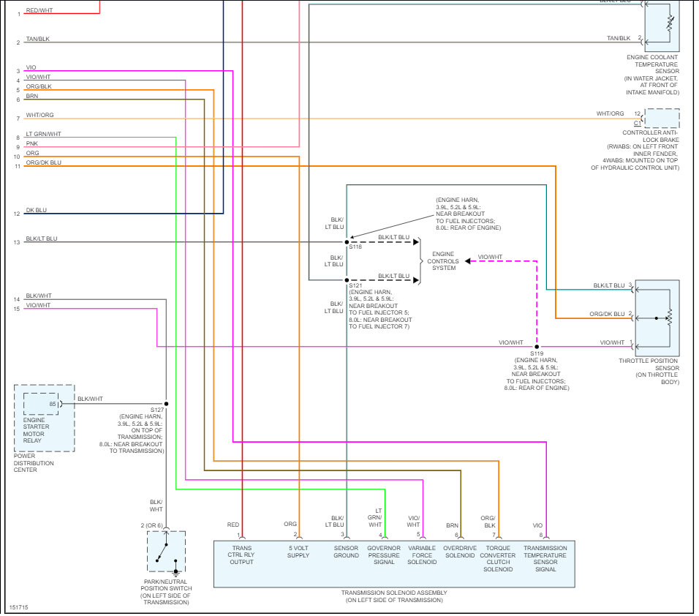Screen dimensions: 699x616
Task: Click BRN wire label above solenoid pin 6
Action: pos(452,525)
